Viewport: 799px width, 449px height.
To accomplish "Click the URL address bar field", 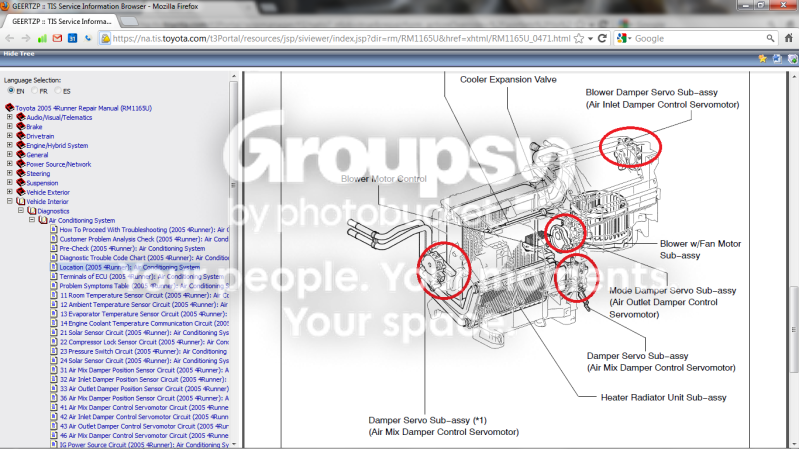I will coord(341,39).
